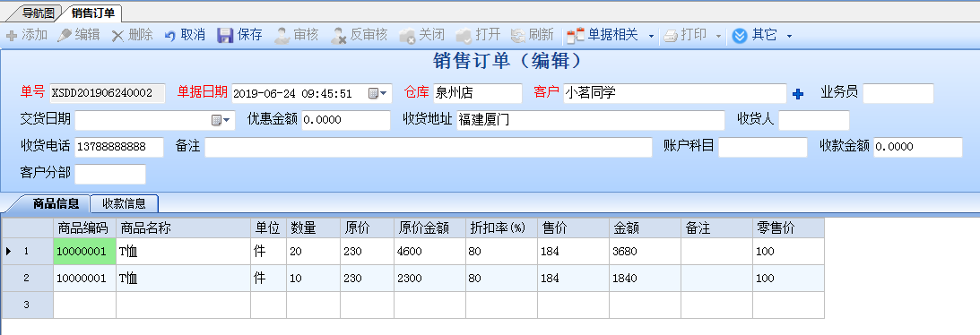980x335 pixels.
Task: Open the 交货日期 date dropdown
Action: point(221,120)
